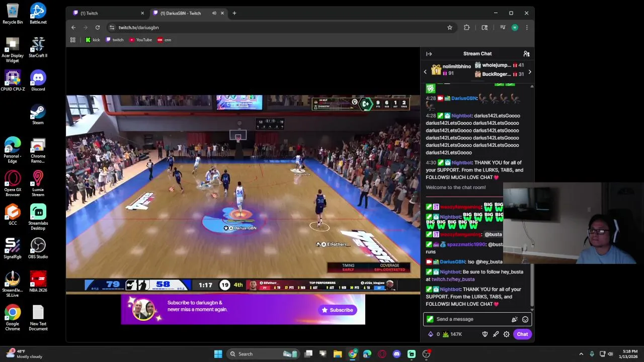Screen dimensions: 644x362
Task: Open File Explorer from the taskbar
Action: [338, 354]
